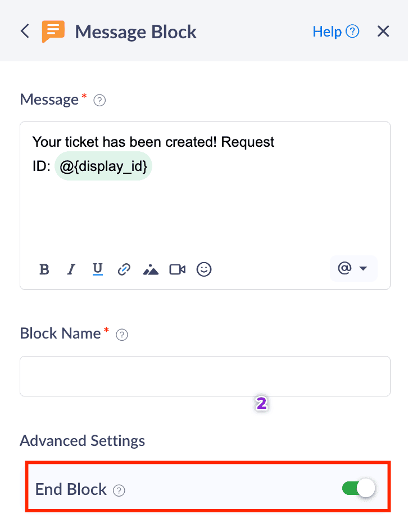Select the @{display_id} variable chip
Screen dimensions: 408x532
coord(103,166)
